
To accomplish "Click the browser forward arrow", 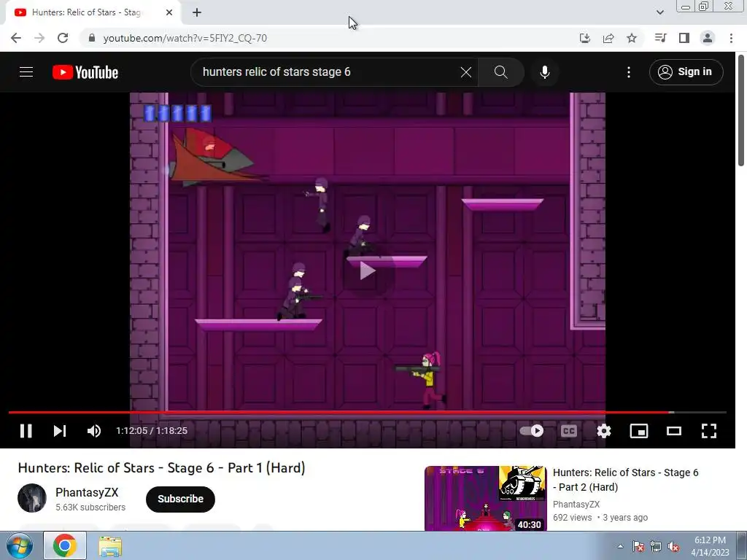I will pyautogui.click(x=39, y=38).
